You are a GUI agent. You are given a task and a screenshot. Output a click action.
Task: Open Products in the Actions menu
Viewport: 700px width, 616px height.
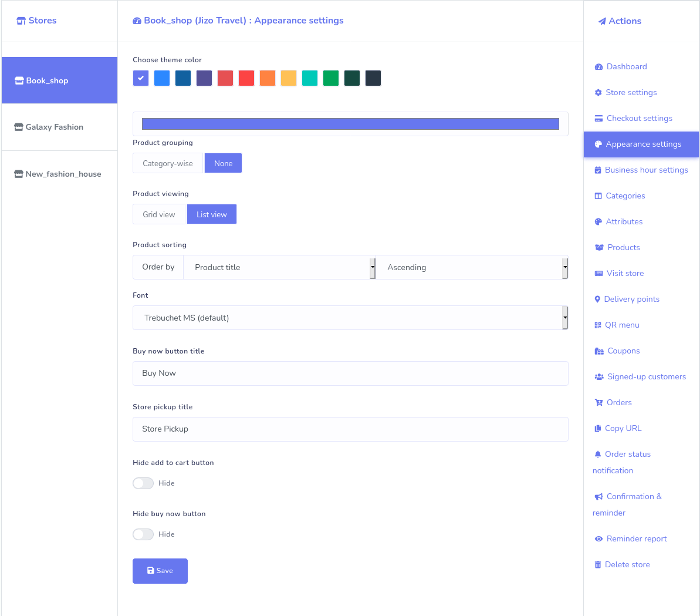click(624, 247)
